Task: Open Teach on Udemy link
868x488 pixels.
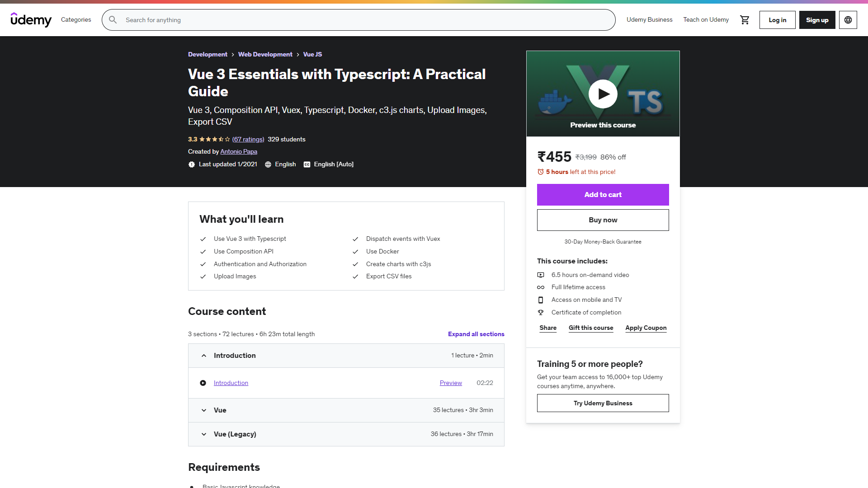Action: [x=706, y=20]
